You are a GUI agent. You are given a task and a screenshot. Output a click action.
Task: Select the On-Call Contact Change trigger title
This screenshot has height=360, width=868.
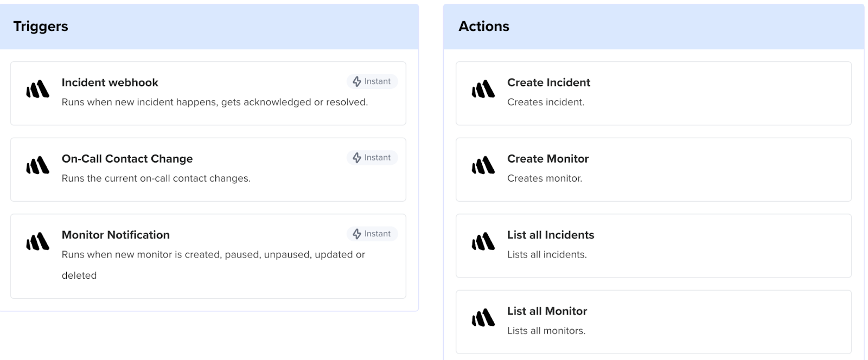point(127,159)
